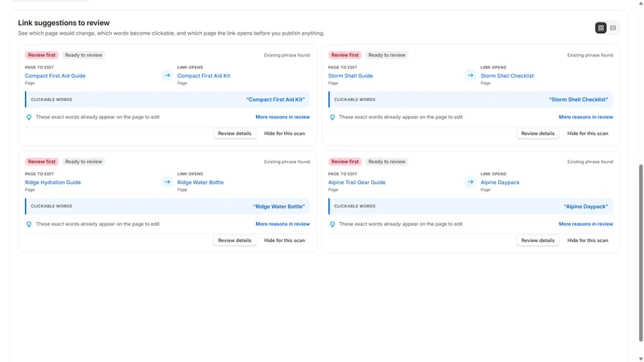This screenshot has width=644, height=362.
Task: Click arrow icon in Storm Shell Guide card
Action: coord(470,75)
